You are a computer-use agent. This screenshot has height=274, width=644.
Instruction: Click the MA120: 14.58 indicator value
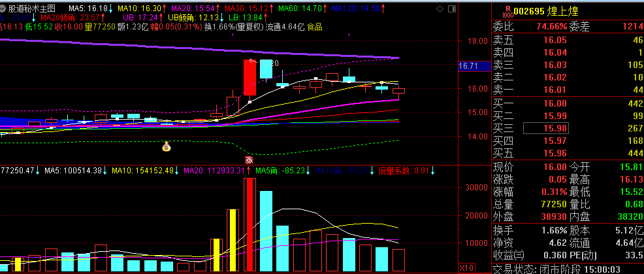[359, 8]
